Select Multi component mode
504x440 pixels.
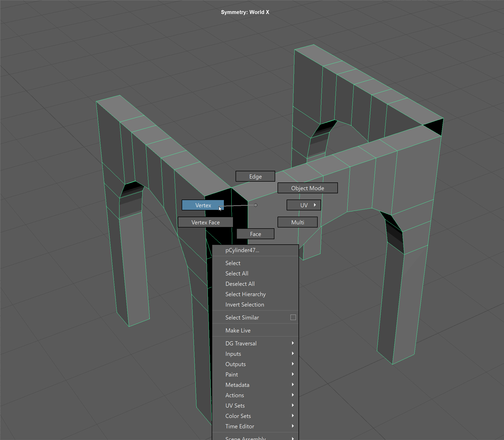click(297, 222)
